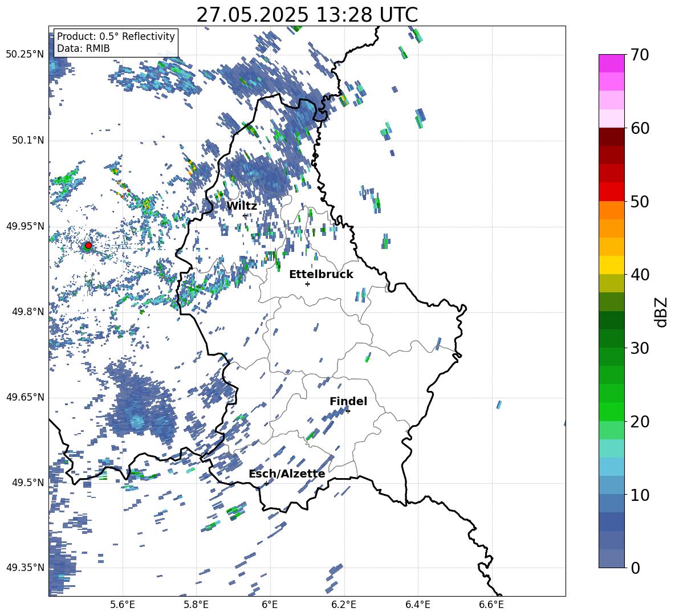Click the 5.6°E longitude tick label
Image resolution: width=675 pixels, height=616 pixels.
point(122,605)
